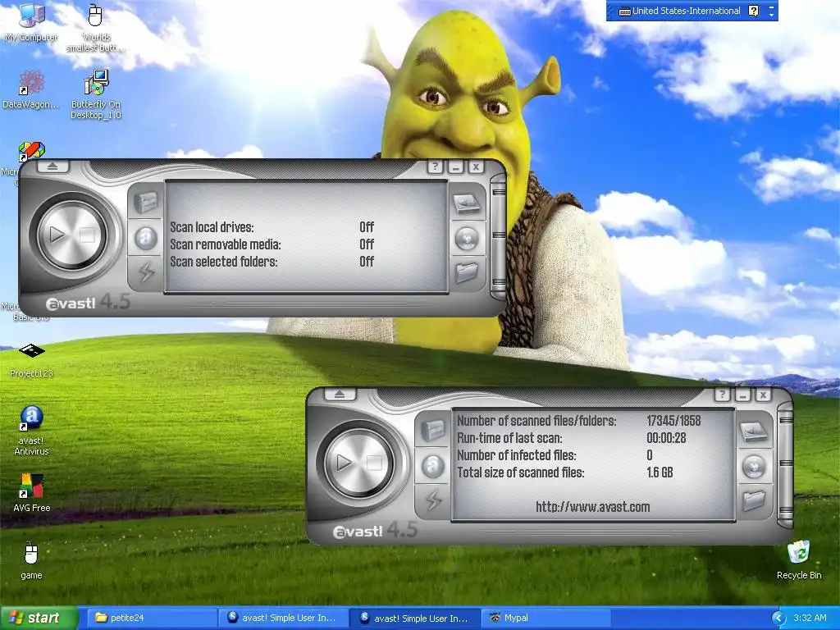Click lightning resident protection icon, upper window
This screenshot has width=840, height=630.
click(x=146, y=272)
